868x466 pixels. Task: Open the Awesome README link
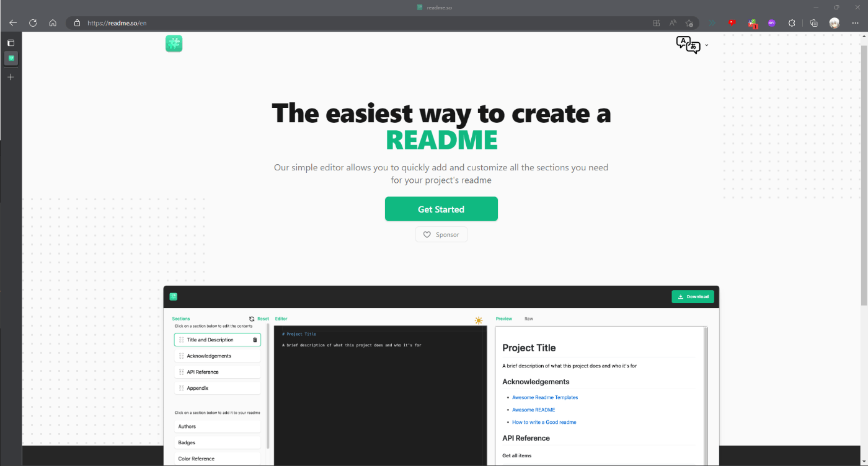533,410
